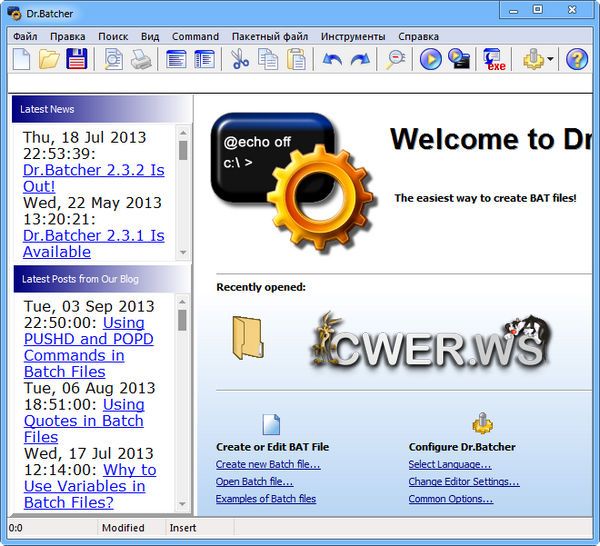
Task: Click the New file toolbar icon
Action: tap(20, 60)
